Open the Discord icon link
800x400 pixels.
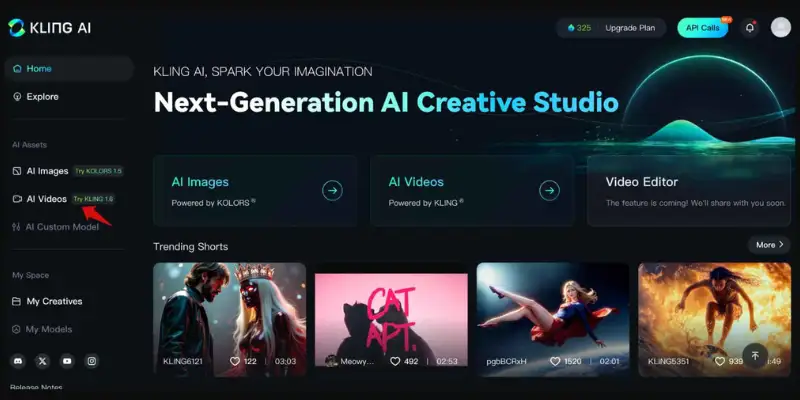[x=18, y=361]
